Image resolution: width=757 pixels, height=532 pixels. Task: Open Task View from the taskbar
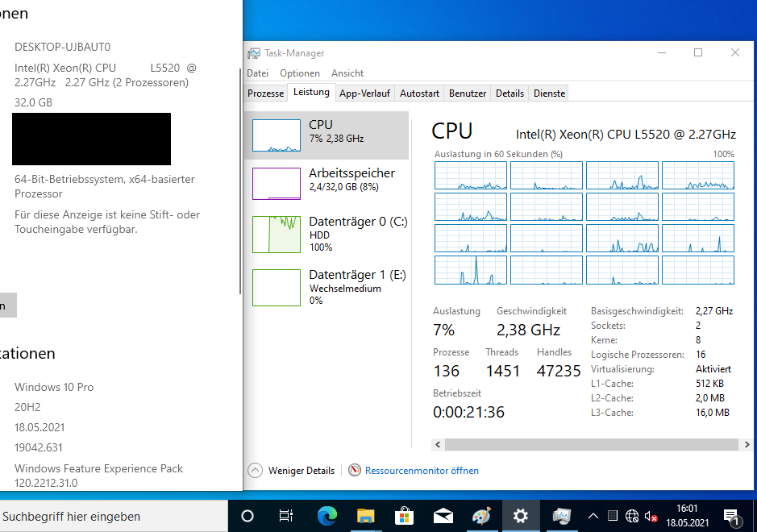(x=286, y=516)
